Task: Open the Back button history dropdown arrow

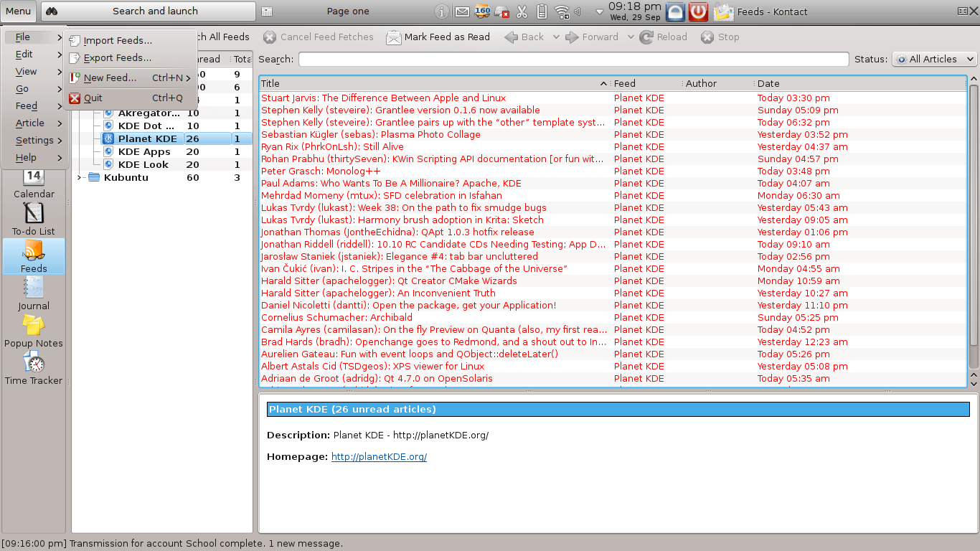Action: point(556,37)
